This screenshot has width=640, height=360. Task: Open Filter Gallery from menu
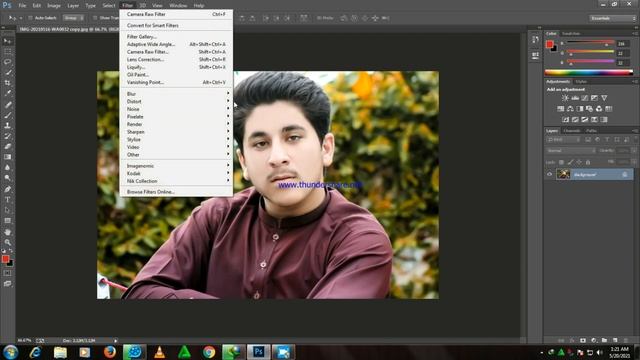pyautogui.click(x=176, y=37)
